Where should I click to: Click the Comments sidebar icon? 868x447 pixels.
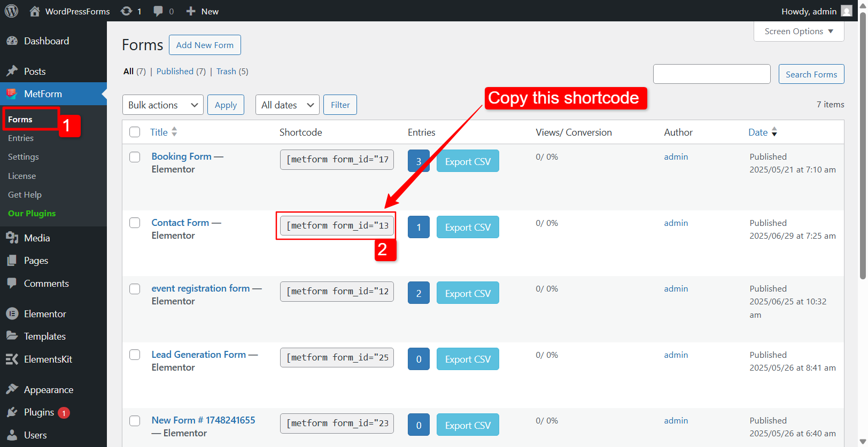(x=12, y=283)
